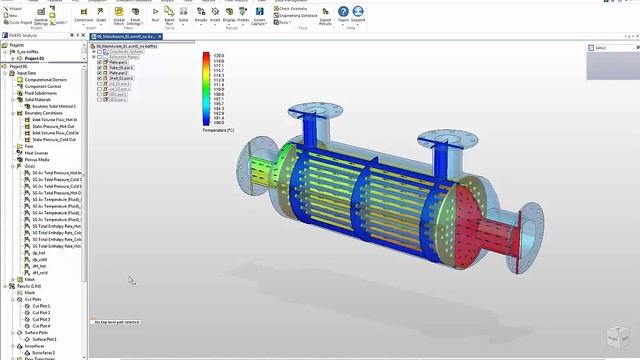640x360 pixels.
Task: Open Global Mesh settings
Action: [x=119, y=16]
